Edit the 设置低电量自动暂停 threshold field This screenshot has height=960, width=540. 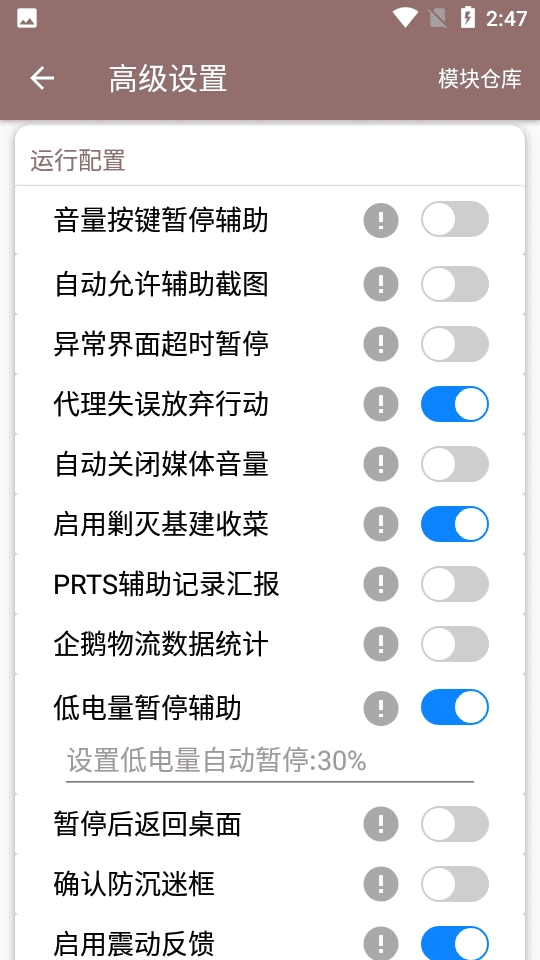[x=270, y=761]
